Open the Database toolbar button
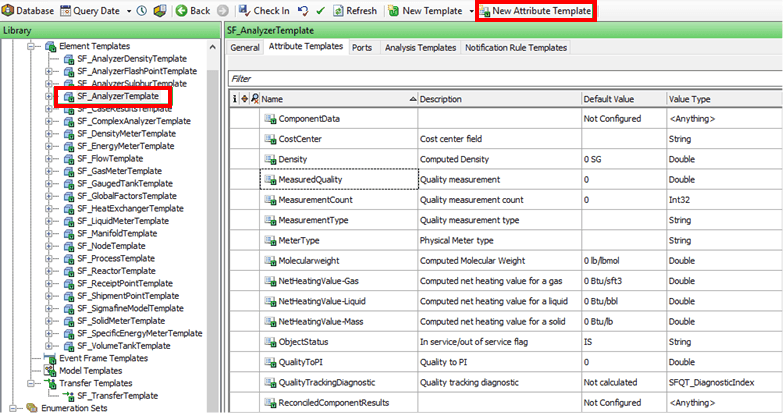Screen dimensions: 783x413 tap(28, 10)
